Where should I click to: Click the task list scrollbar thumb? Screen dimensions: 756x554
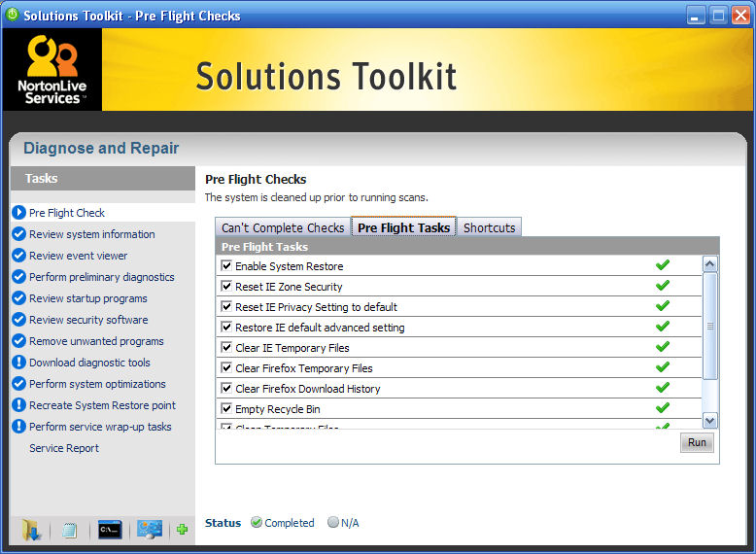click(709, 327)
